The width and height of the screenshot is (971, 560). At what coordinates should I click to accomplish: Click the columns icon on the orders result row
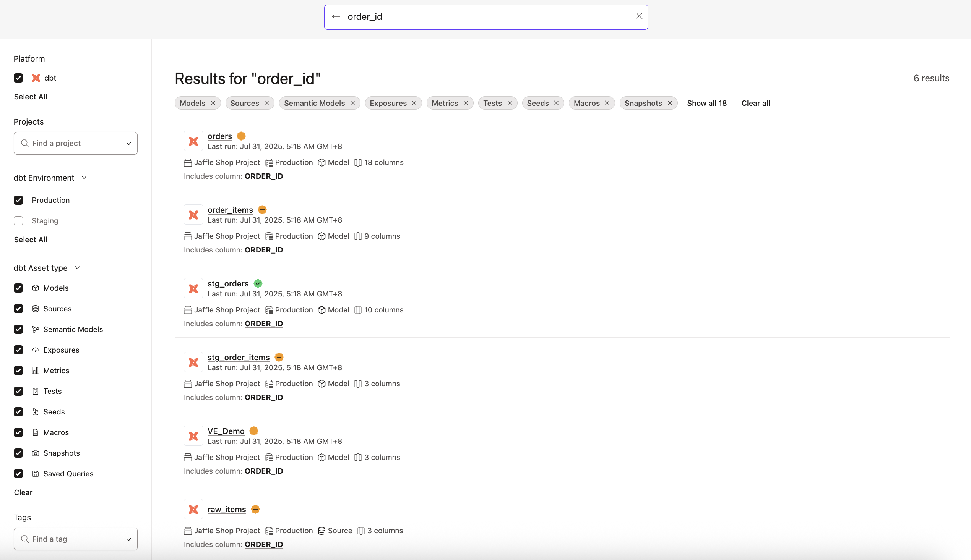point(358,162)
